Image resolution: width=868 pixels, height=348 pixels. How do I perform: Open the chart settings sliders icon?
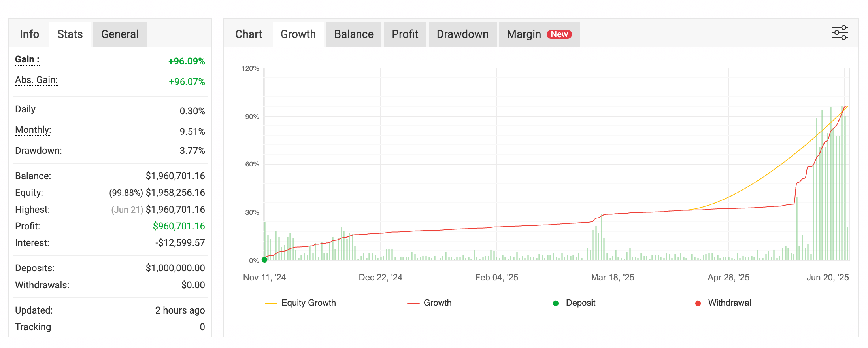pos(840,33)
